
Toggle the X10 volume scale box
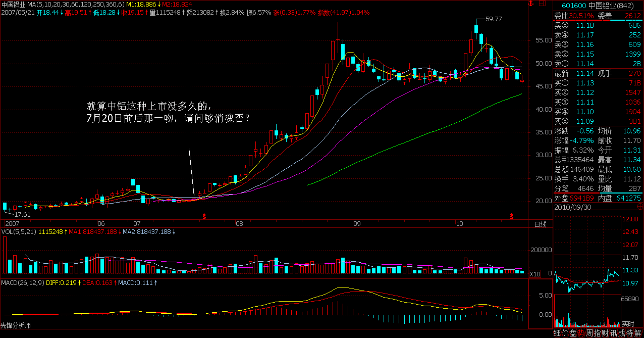coord(534,274)
